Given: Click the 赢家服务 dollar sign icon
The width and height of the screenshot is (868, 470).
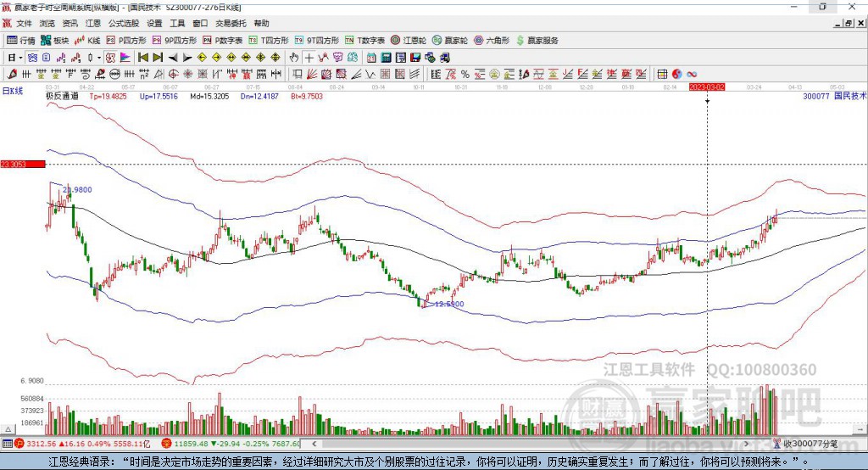Looking at the screenshot, I should click(x=520, y=40).
